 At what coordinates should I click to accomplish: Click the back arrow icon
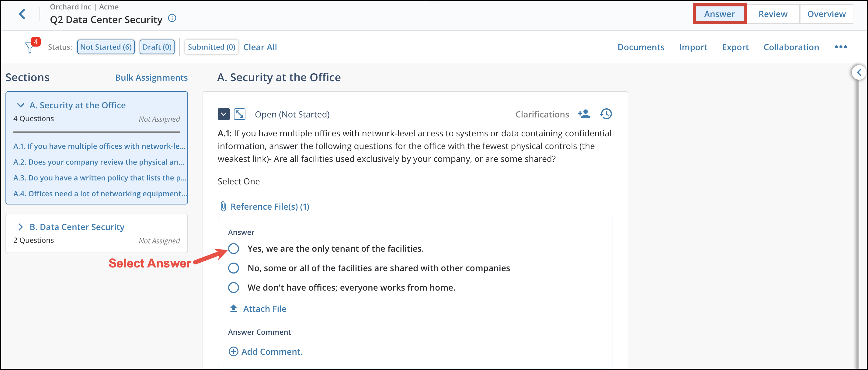tap(22, 14)
